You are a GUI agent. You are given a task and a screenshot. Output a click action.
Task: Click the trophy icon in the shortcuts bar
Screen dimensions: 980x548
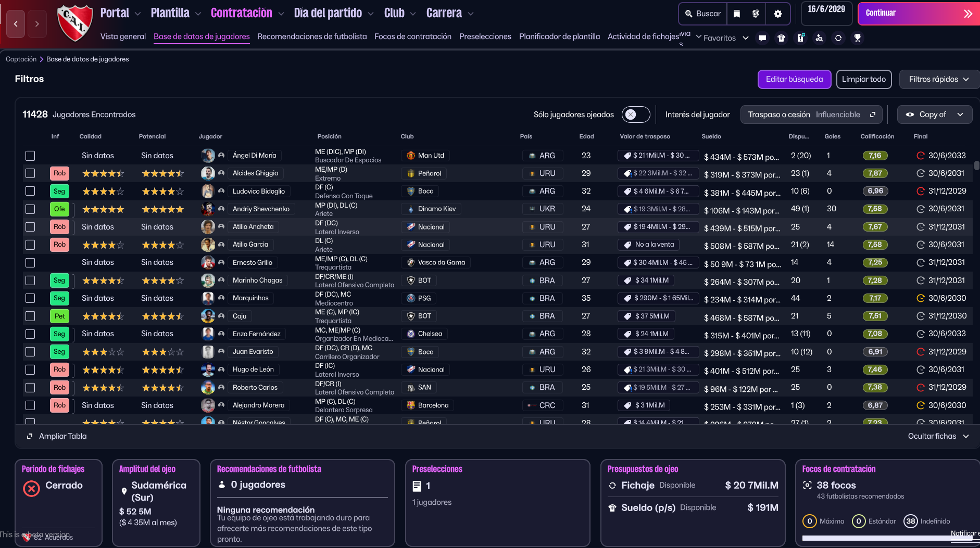[857, 38]
